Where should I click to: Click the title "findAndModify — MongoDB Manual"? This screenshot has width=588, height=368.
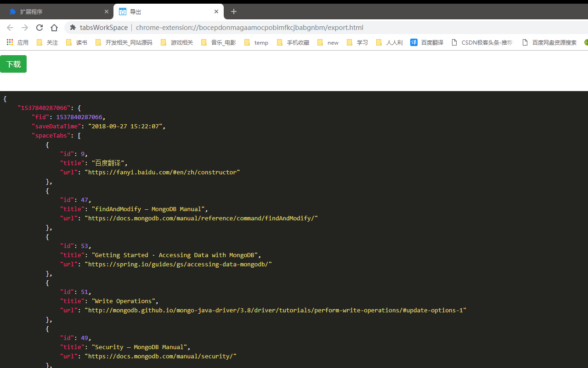pos(148,209)
